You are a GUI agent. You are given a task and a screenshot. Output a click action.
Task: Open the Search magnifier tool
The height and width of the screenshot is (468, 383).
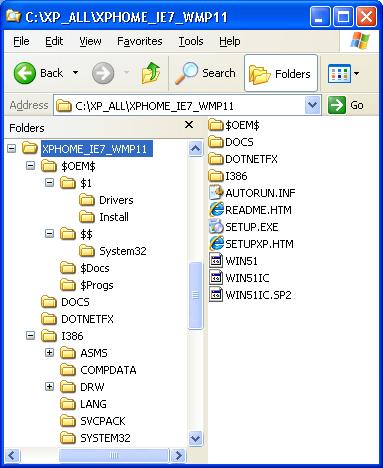click(206, 73)
